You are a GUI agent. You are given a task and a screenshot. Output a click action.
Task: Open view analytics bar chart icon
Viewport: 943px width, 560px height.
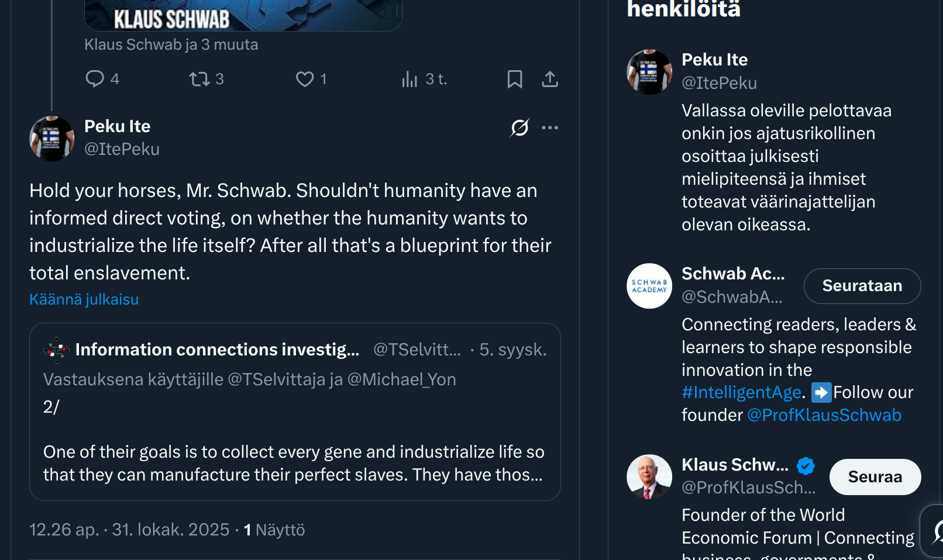tap(409, 79)
